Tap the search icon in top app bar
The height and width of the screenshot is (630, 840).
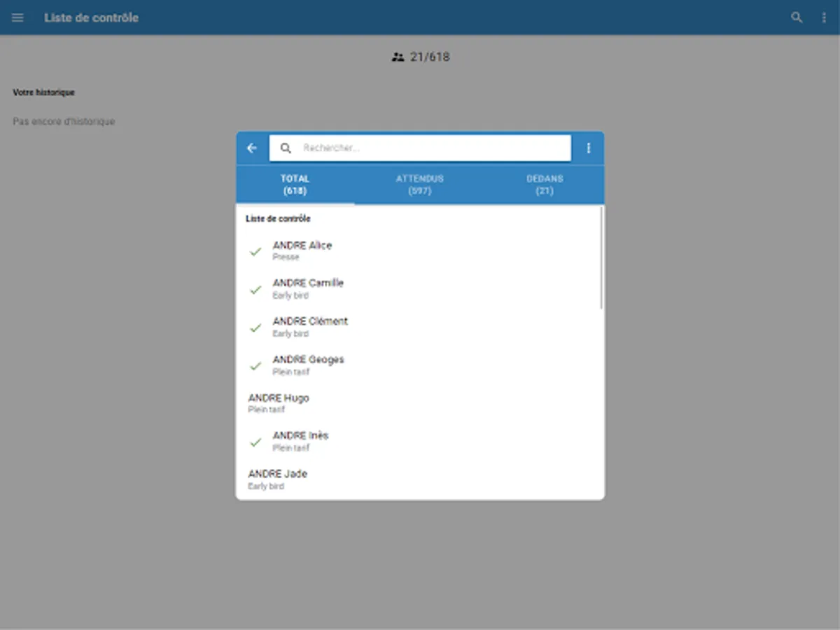click(797, 17)
